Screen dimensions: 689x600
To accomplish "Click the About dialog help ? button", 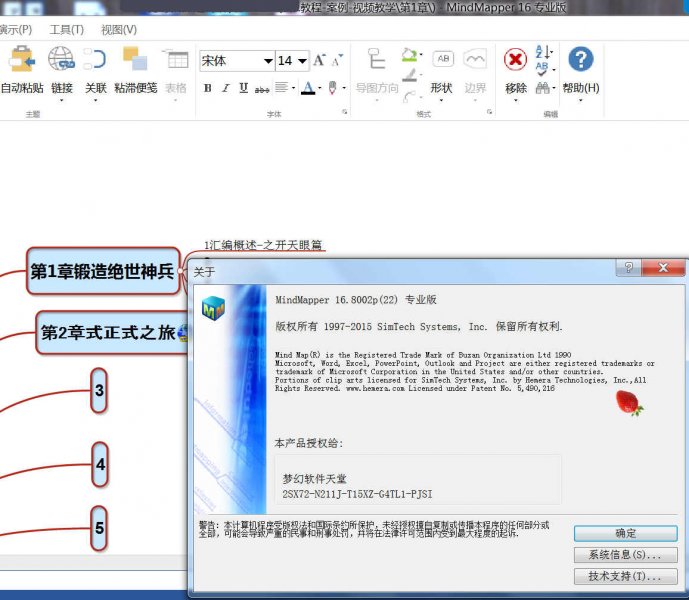I will (x=628, y=267).
